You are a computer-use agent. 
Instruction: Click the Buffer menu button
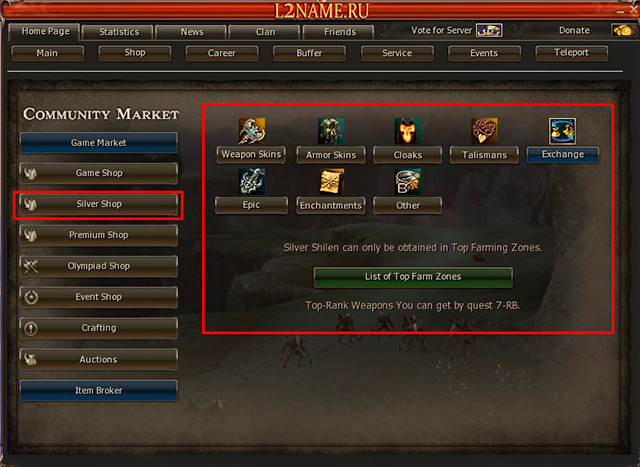coord(309,53)
